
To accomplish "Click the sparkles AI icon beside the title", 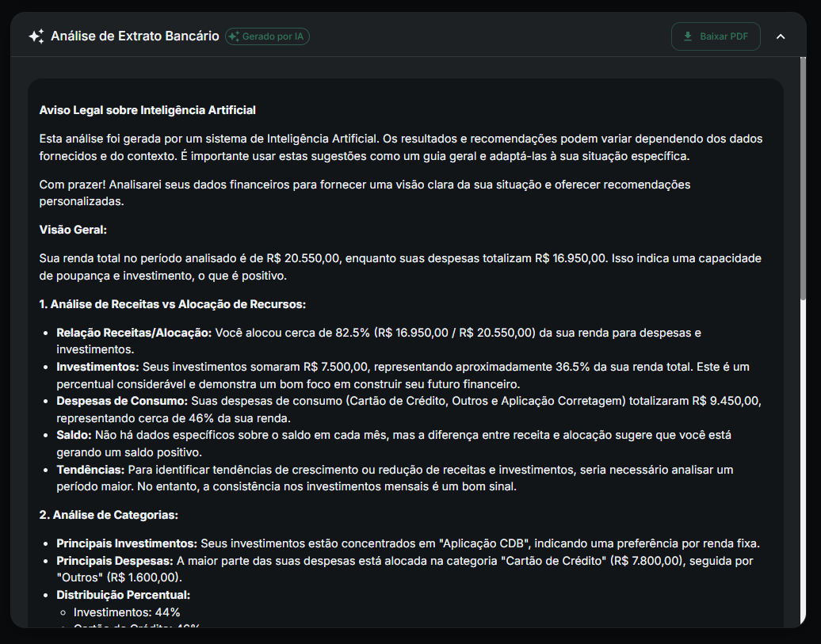I will coord(35,36).
